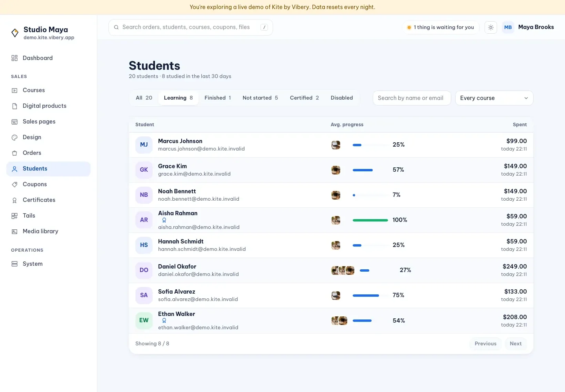Click the $249.00 spent amount
This screenshot has width=565, height=392.
[x=515, y=267]
